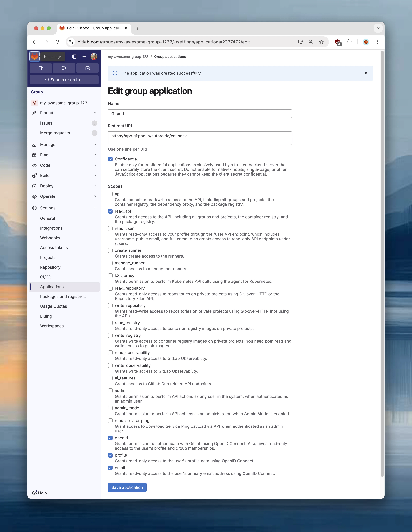Edit the Name field containing Gitpod
This screenshot has height=532, width=412.
point(200,114)
